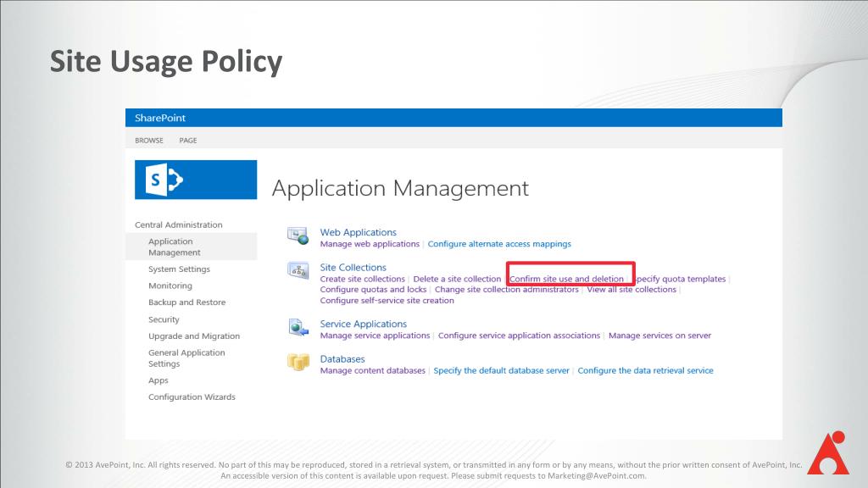Click Specify quota templates
This screenshot has height=488, width=868.
(679, 279)
